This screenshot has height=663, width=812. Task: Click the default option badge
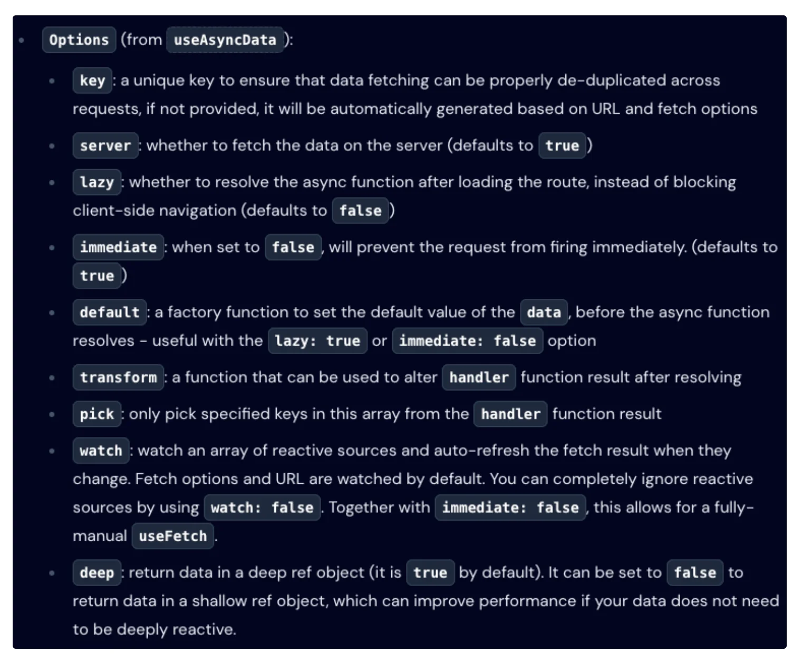click(x=110, y=313)
